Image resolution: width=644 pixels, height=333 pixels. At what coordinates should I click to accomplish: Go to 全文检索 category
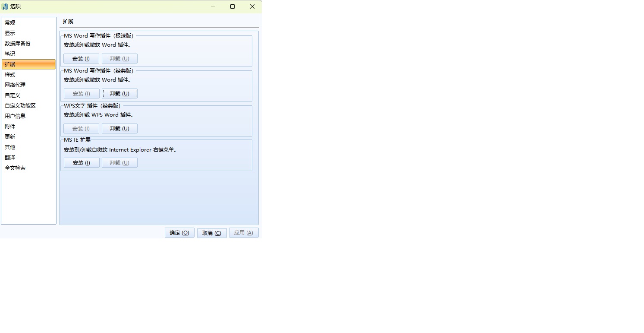(28, 168)
